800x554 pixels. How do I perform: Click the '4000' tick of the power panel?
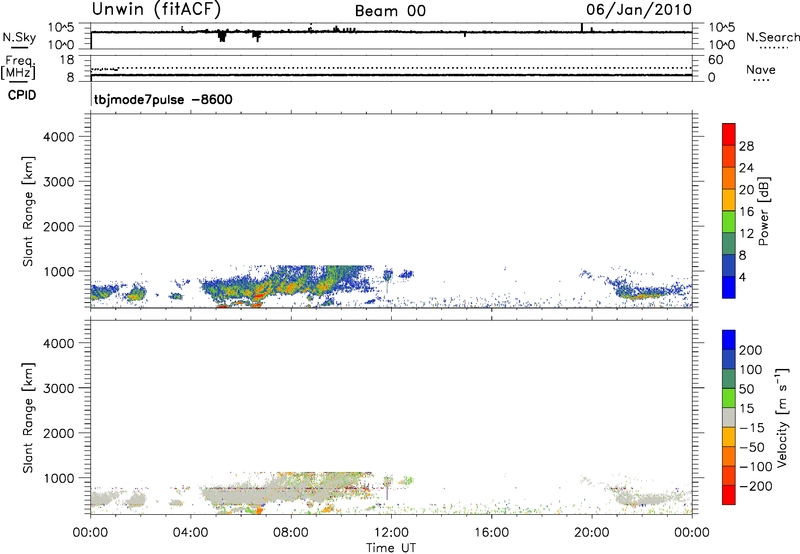58,137
